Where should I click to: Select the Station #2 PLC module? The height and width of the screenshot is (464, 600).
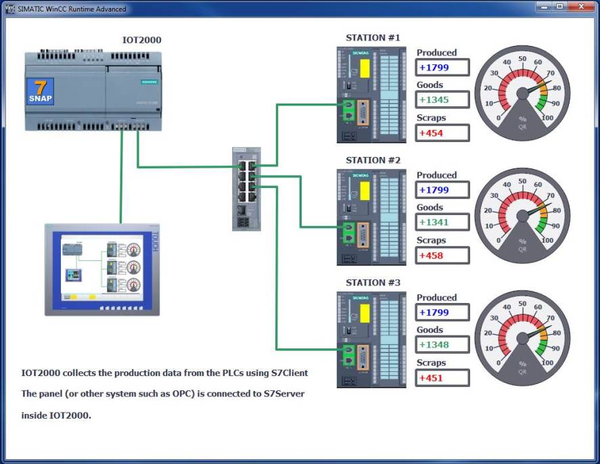(371, 217)
